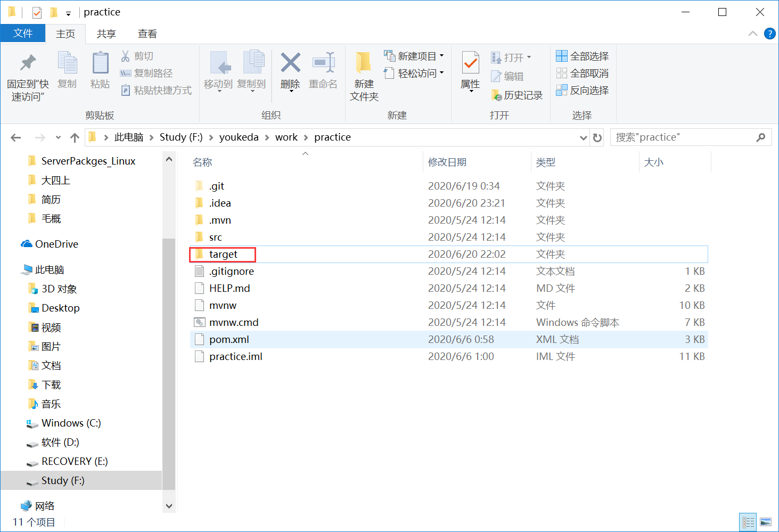Expand the Open (打开) dropdown arrow
This screenshot has height=532, width=779.
[529, 57]
